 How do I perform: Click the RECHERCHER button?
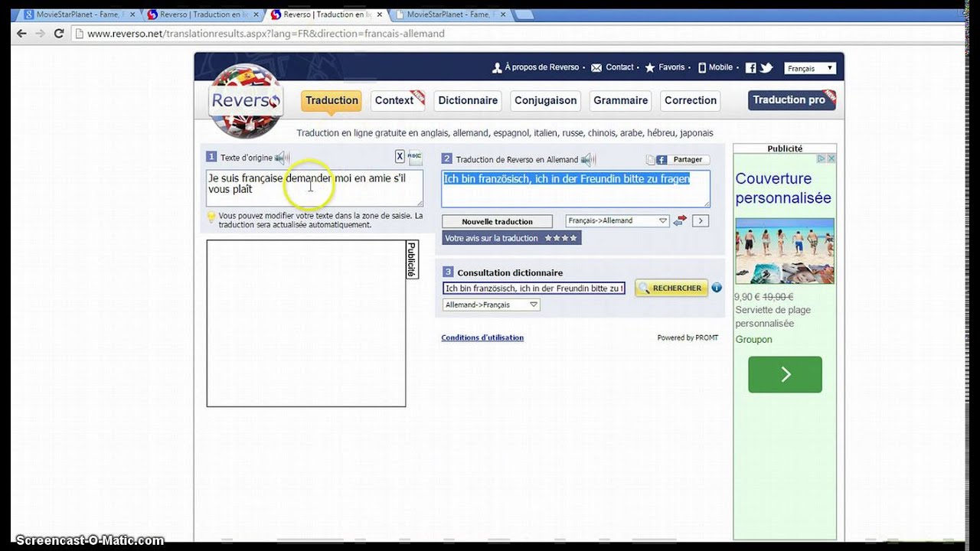671,288
